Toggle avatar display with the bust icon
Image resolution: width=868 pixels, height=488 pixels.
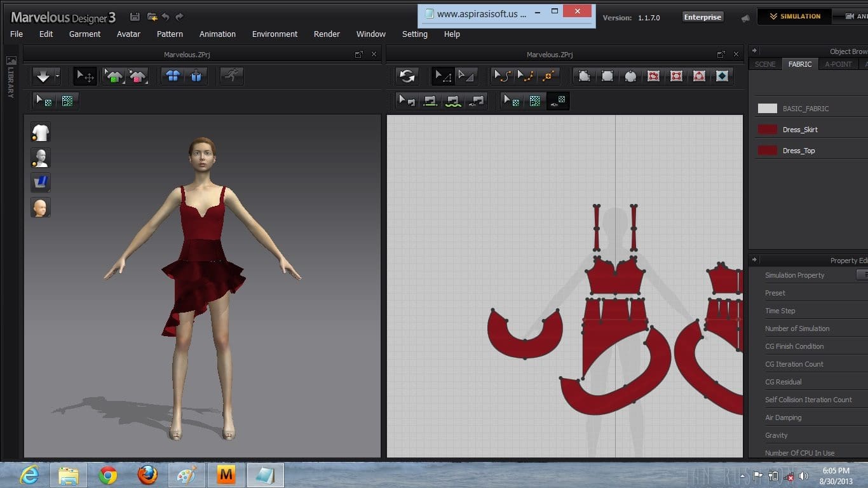point(41,158)
